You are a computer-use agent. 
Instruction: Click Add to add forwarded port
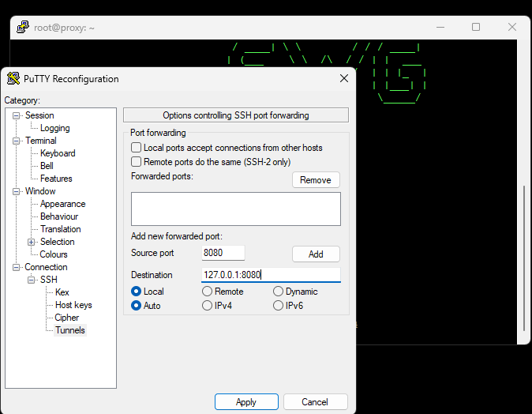[x=316, y=254]
